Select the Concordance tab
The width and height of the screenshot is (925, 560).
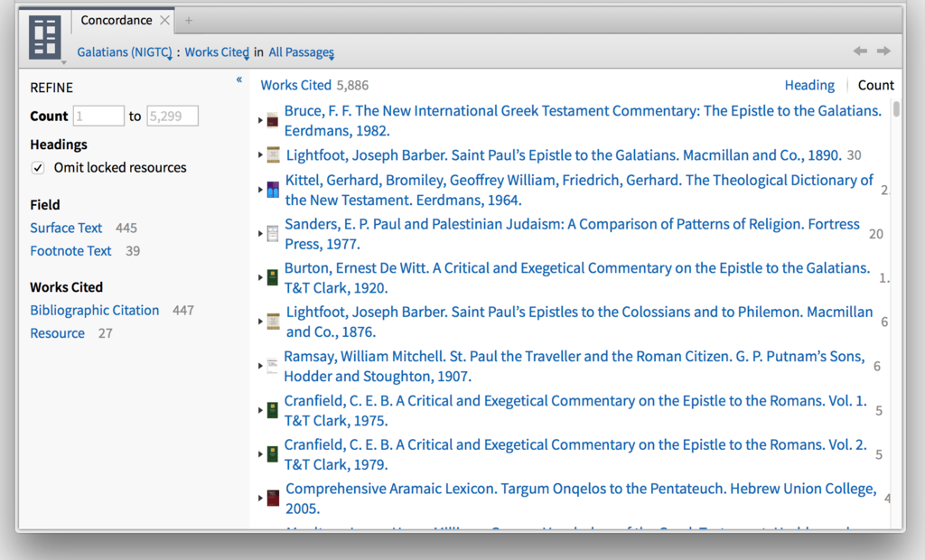(117, 20)
